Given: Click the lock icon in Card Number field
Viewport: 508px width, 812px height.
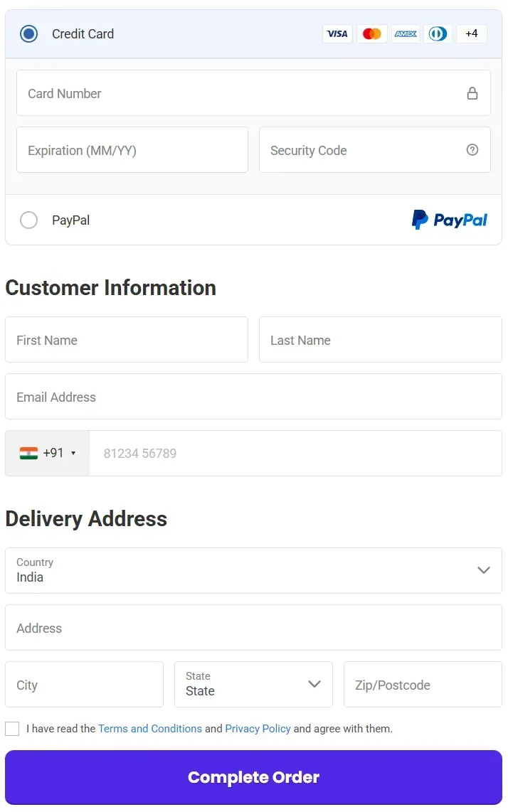Looking at the screenshot, I should 472,92.
